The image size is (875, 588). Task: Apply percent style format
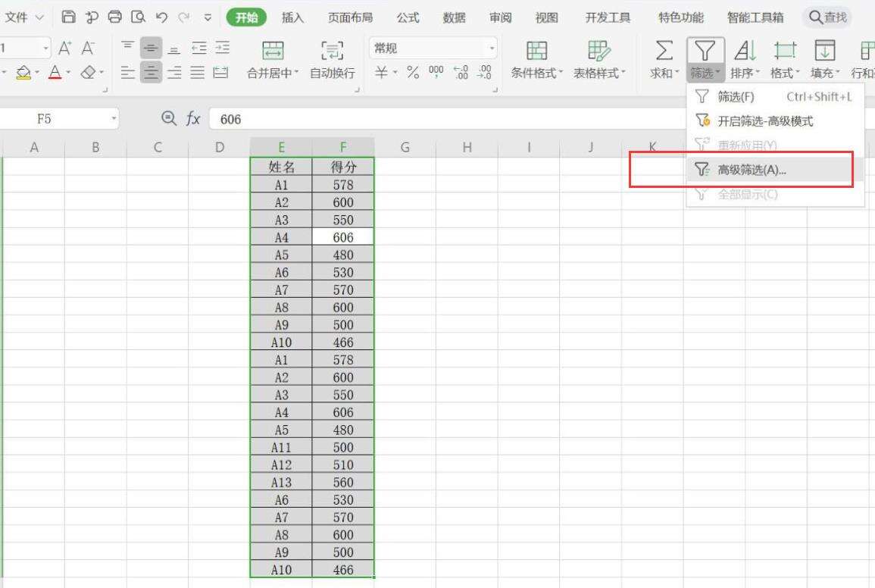point(413,72)
